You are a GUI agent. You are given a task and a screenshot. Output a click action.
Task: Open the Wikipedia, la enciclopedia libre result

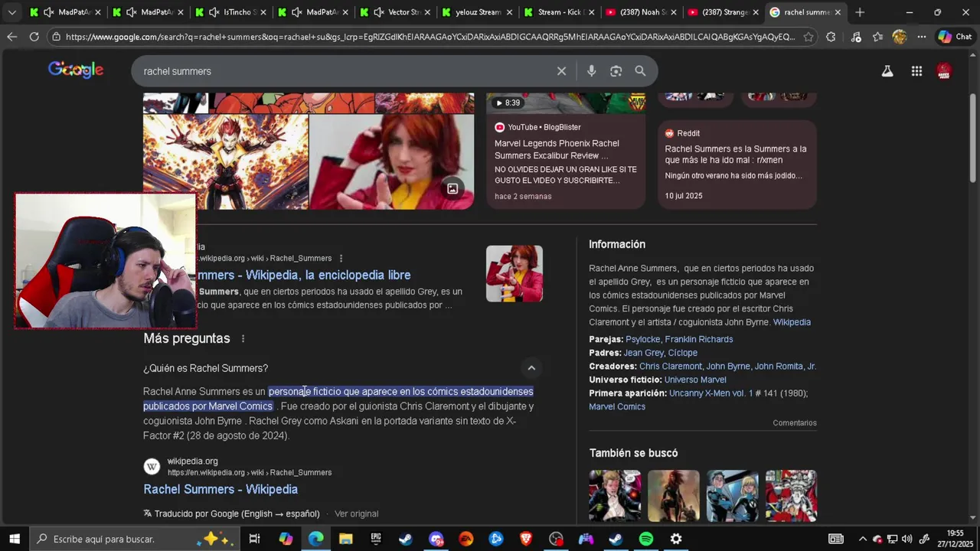click(x=304, y=275)
